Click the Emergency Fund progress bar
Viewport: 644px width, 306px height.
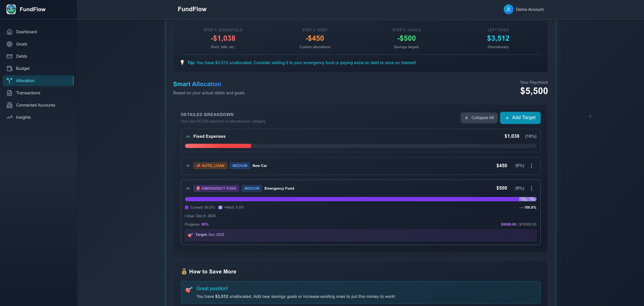click(x=360, y=199)
